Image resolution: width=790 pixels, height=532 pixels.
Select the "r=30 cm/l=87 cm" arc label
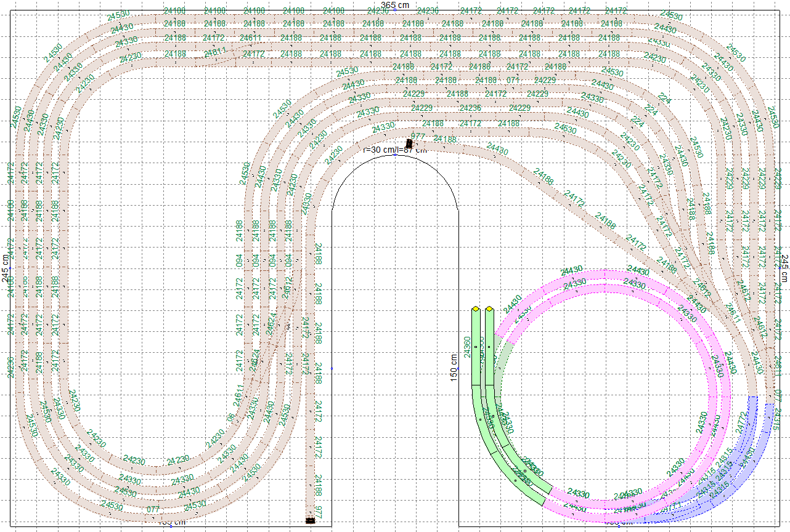coord(395,150)
